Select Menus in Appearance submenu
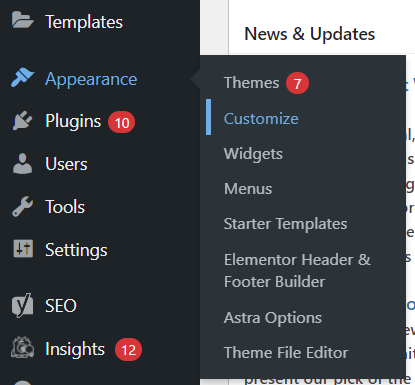This screenshot has height=385, width=415. pos(248,189)
